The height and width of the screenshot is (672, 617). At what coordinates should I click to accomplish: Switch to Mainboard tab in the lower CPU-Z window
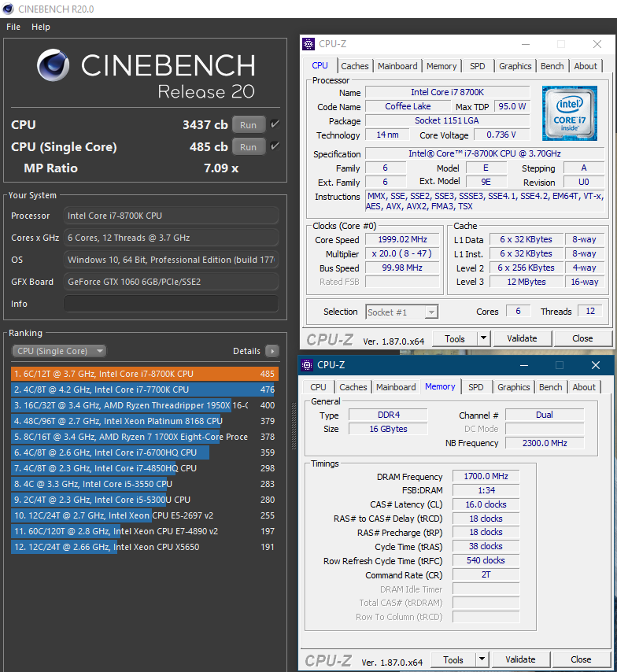[396, 387]
